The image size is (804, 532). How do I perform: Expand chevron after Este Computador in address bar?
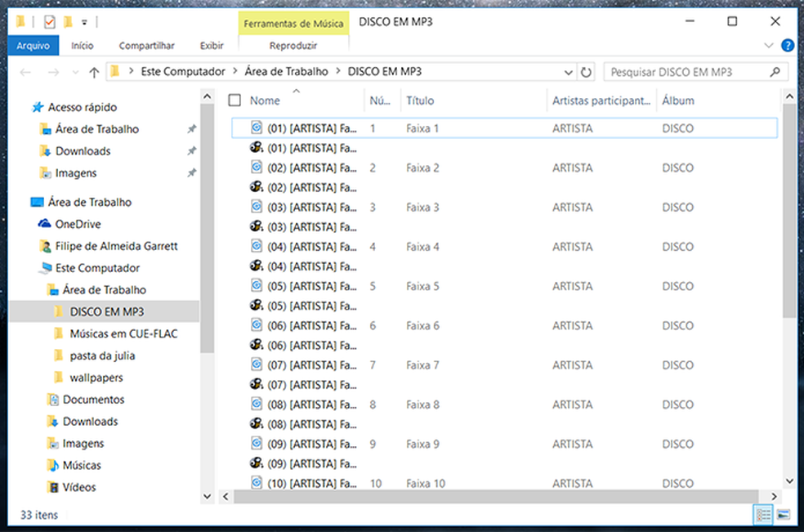pos(234,71)
